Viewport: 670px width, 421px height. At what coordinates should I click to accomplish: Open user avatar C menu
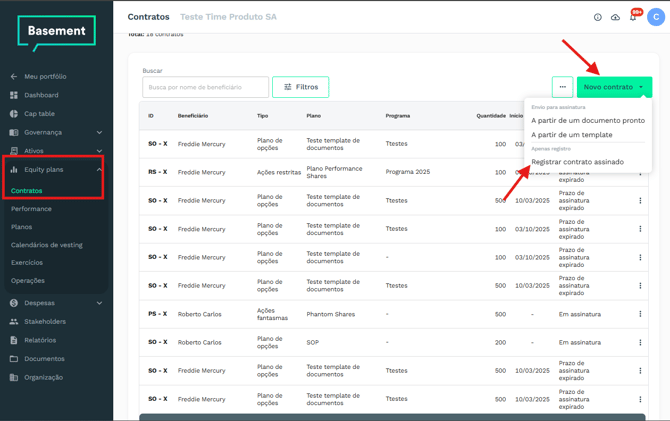(x=656, y=17)
